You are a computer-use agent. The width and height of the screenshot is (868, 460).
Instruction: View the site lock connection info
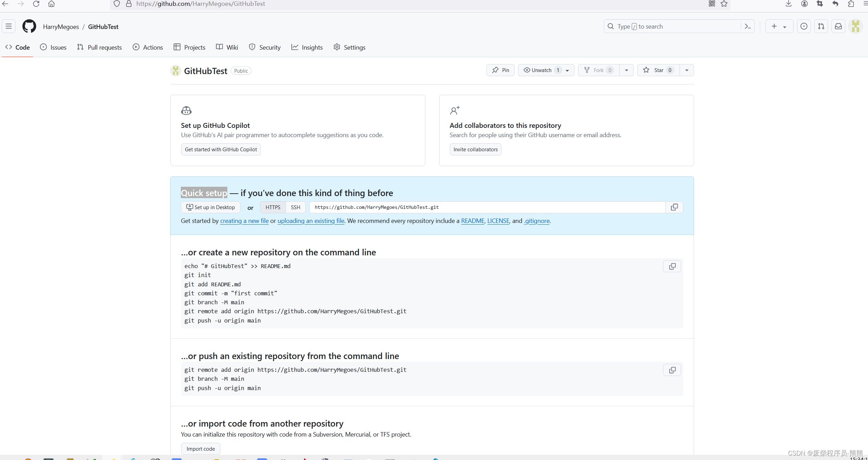click(x=128, y=4)
